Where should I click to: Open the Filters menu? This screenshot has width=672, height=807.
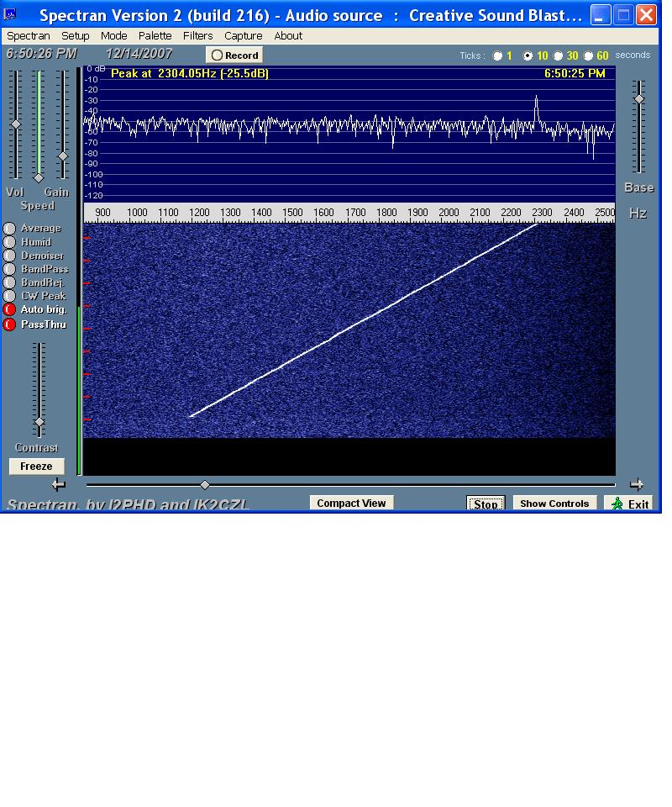pos(197,36)
